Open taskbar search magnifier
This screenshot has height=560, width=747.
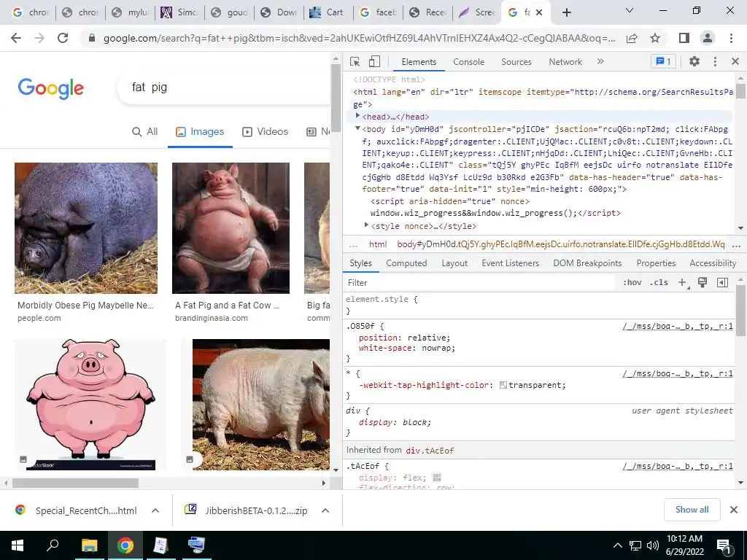click(x=53, y=545)
